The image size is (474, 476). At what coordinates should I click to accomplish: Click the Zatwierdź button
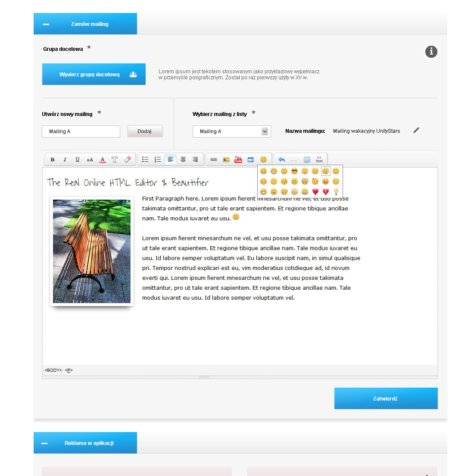386,398
